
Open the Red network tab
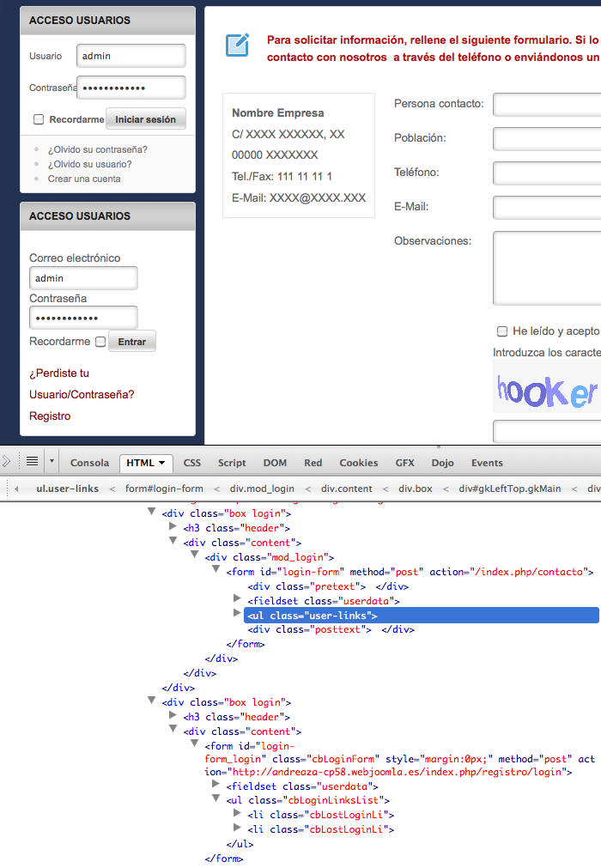(x=313, y=463)
